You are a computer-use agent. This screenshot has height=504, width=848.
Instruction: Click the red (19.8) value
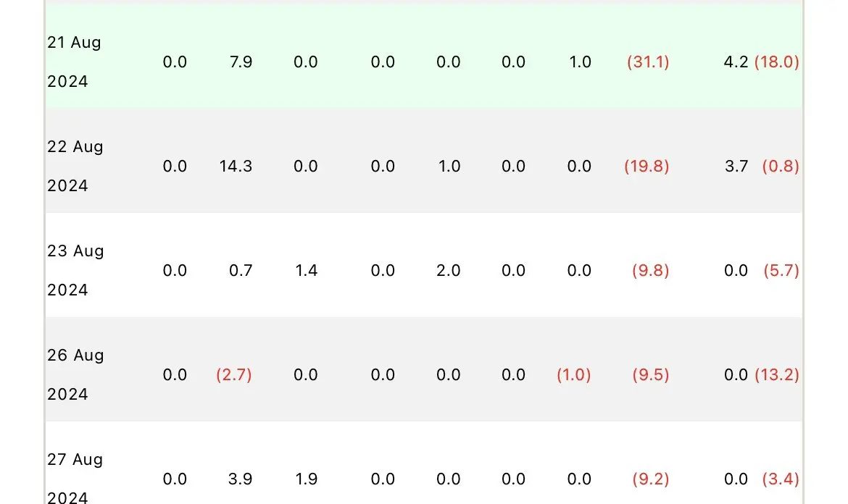pyautogui.click(x=647, y=167)
